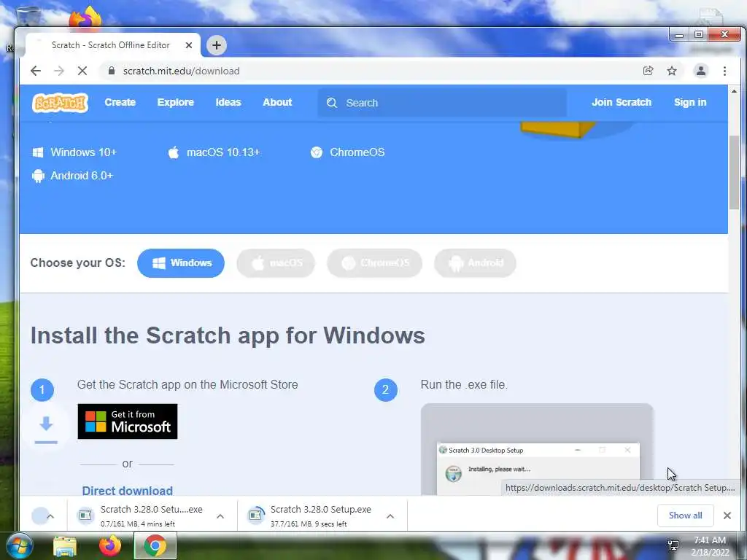This screenshot has height=560, width=747.
Task: Click the search magnifier icon in Scratch
Action: coord(332,103)
